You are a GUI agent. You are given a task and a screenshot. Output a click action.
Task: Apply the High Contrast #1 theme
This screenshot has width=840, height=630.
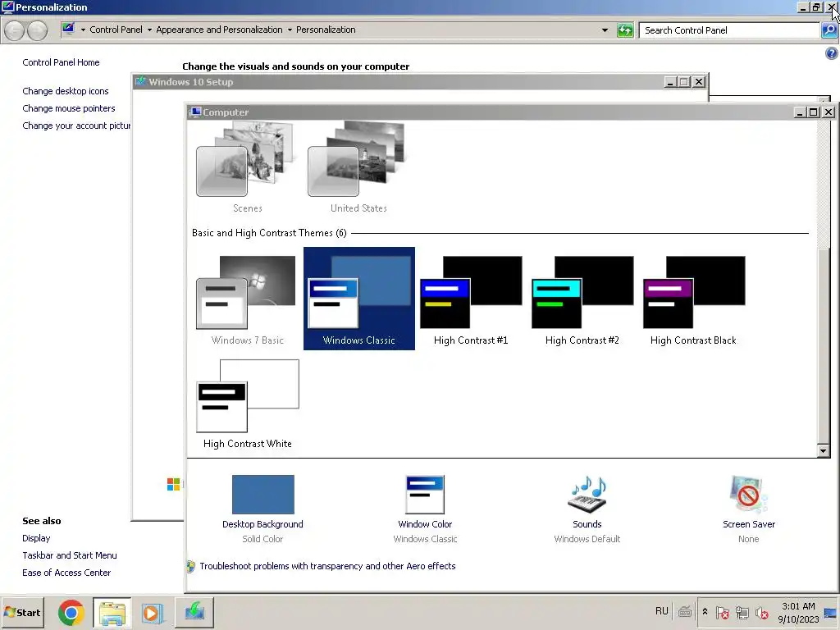(x=470, y=299)
